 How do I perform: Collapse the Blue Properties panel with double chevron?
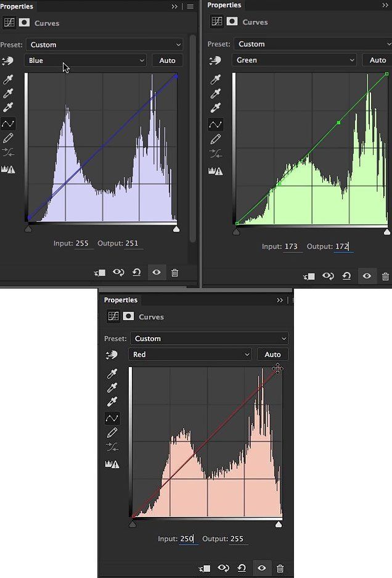pyautogui.click(x=174, y=6)
